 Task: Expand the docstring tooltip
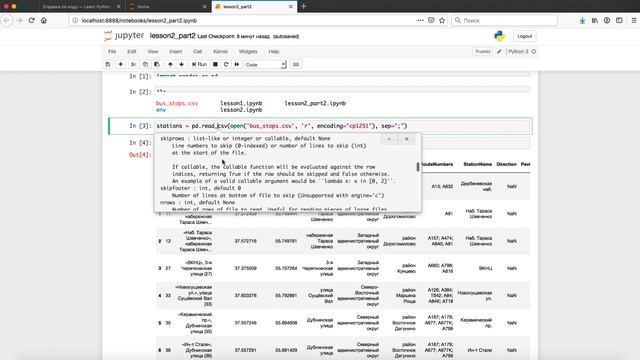(389, 139)
